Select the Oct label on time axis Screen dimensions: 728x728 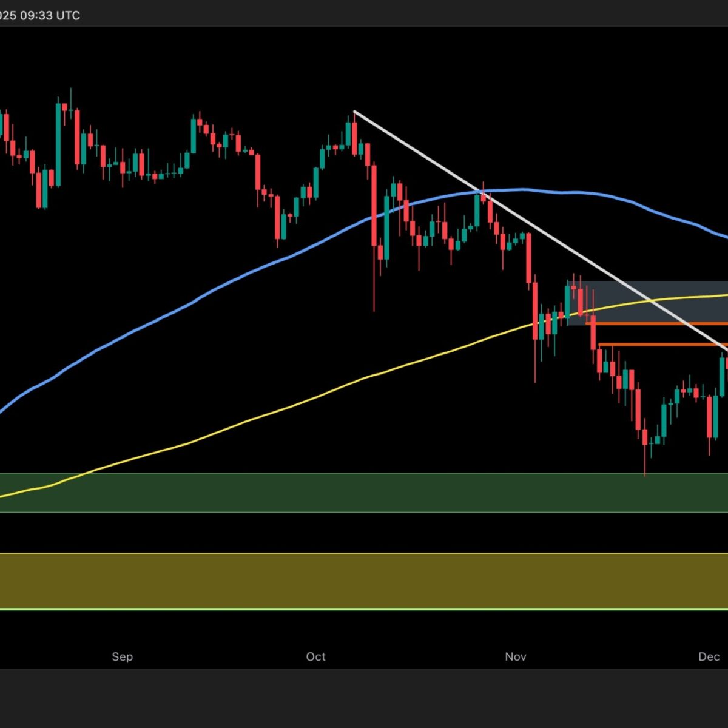pos(315,656)
